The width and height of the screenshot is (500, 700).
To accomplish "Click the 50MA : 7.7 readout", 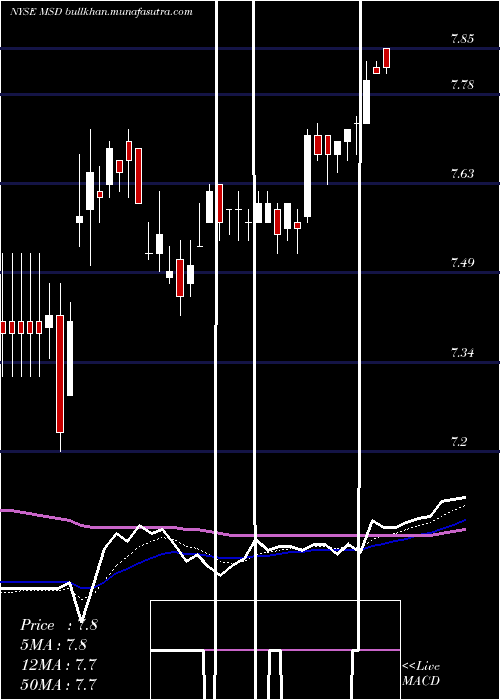I will (58, 684).
